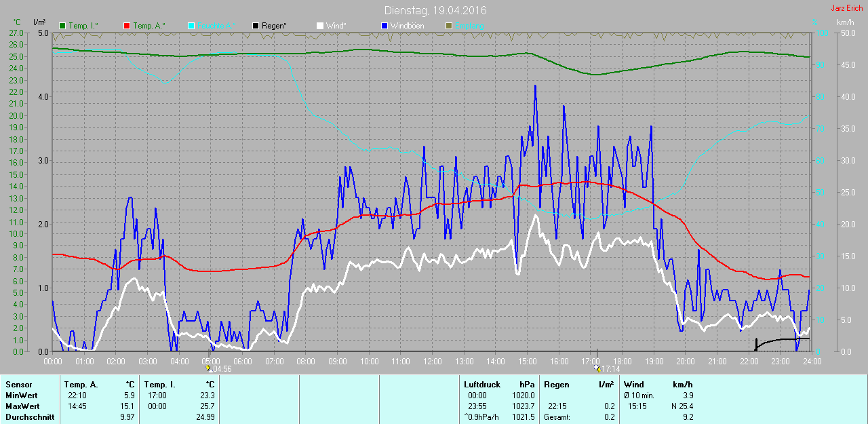Click the Jarz Erich text

pyautogui.click(x=847, y=8)
